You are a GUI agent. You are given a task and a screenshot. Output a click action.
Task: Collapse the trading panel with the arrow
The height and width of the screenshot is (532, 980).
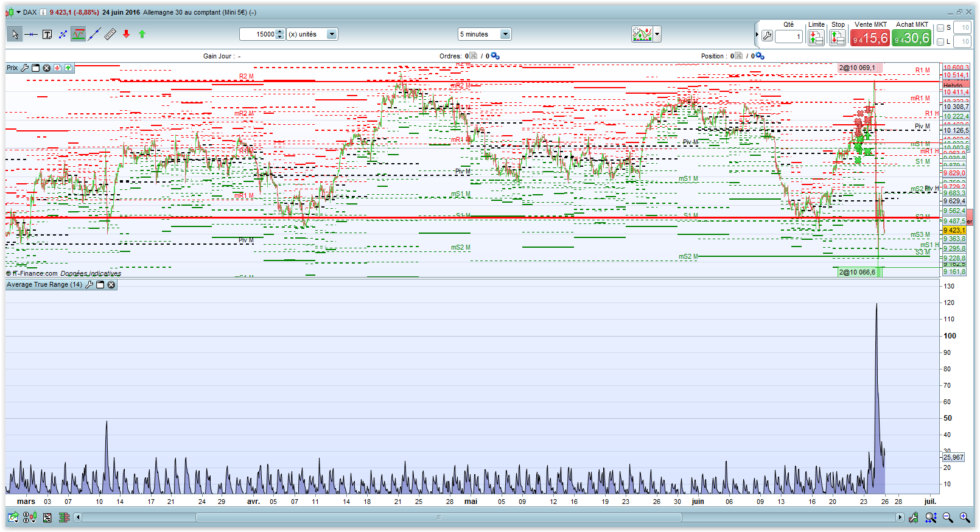click(757, 35)
